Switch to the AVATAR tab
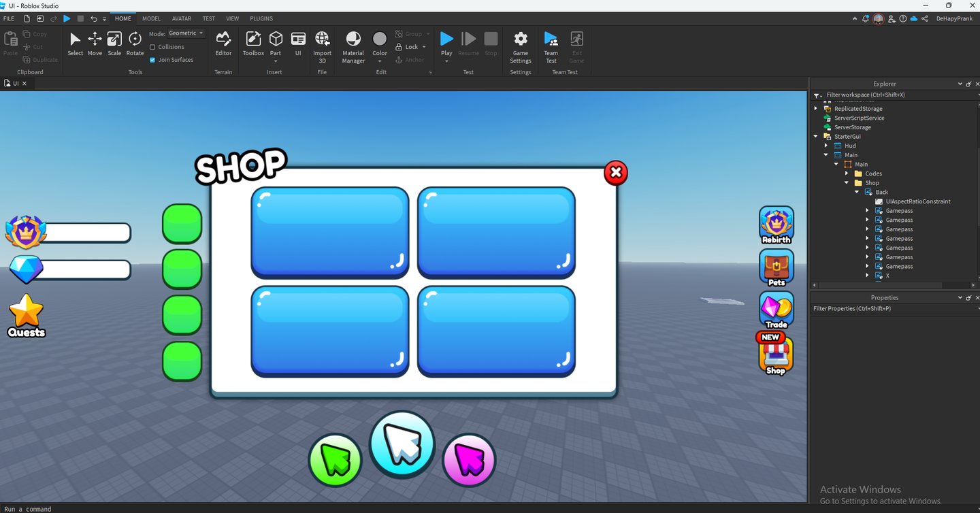 [x=182, y=18]
